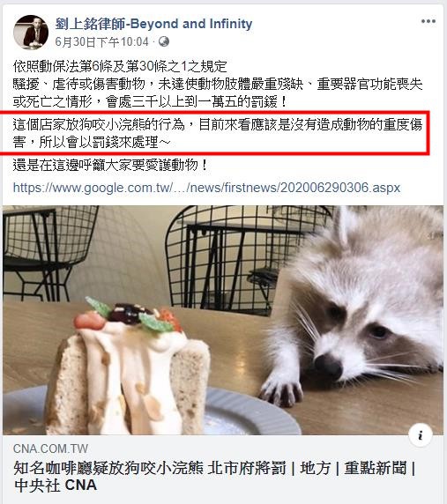Open 劉上銘律師-Beyond and Infinity page name
Image resolution: width=447 pixels, height=504 pixels.
(153, 24)
